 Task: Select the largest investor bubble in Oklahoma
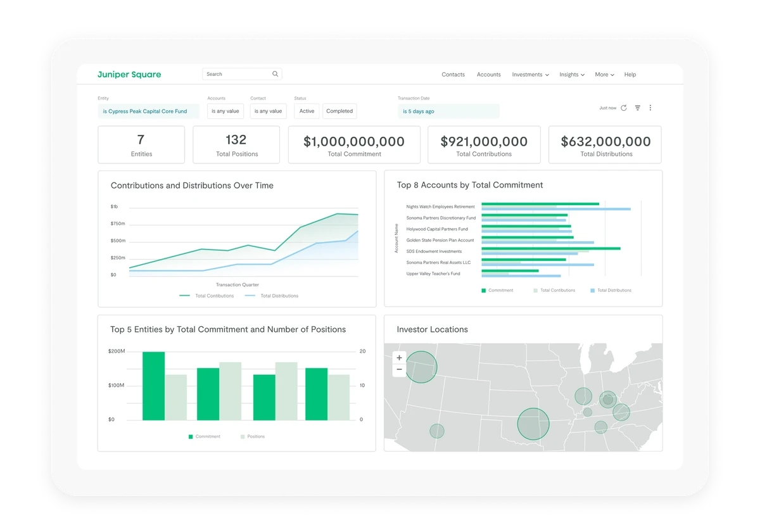(534, 423)
